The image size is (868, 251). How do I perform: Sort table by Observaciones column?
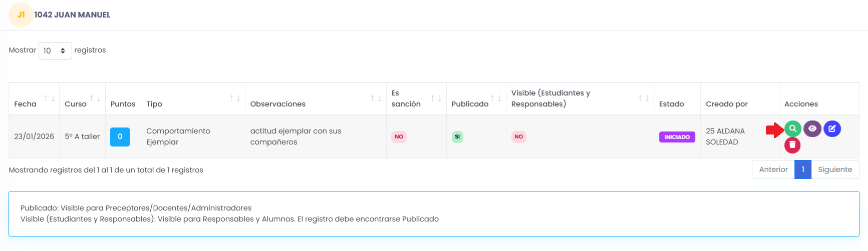[x=316, y=99]
